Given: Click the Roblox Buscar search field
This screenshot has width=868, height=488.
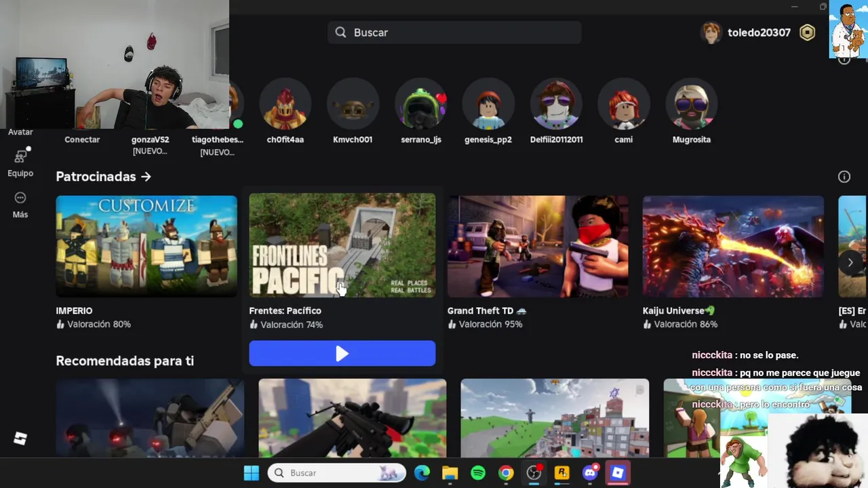Looking at the screenshot, I should pos(454,33).
